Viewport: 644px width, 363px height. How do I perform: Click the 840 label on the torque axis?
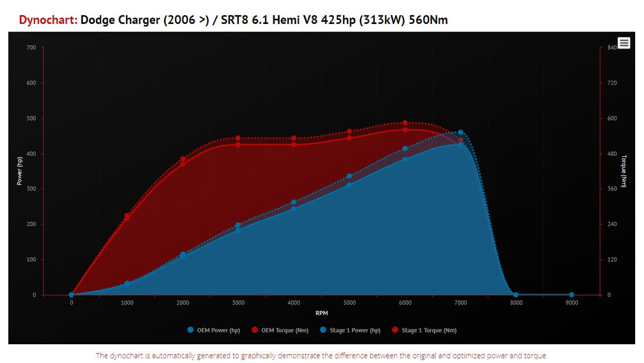(x=612, y=47)
